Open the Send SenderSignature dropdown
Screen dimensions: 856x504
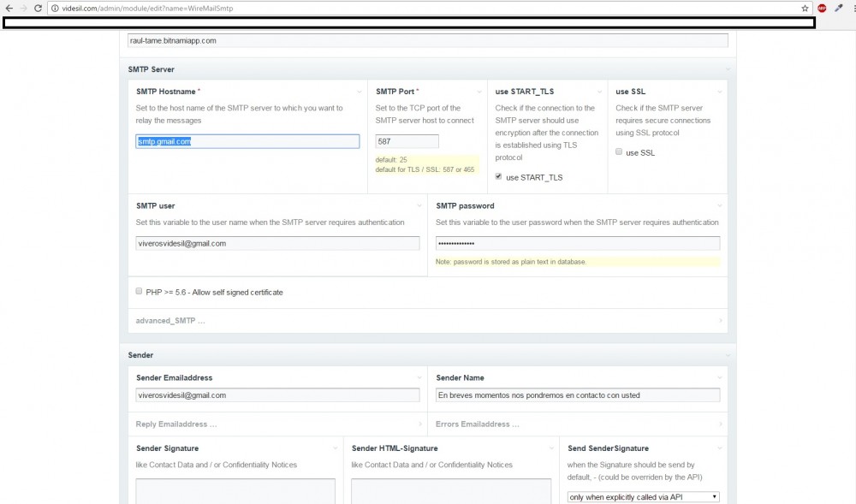(643, 496)
